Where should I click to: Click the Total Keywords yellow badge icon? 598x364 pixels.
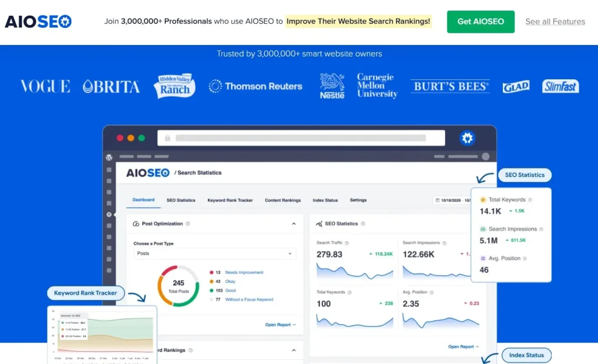click(x=482, y=200)
